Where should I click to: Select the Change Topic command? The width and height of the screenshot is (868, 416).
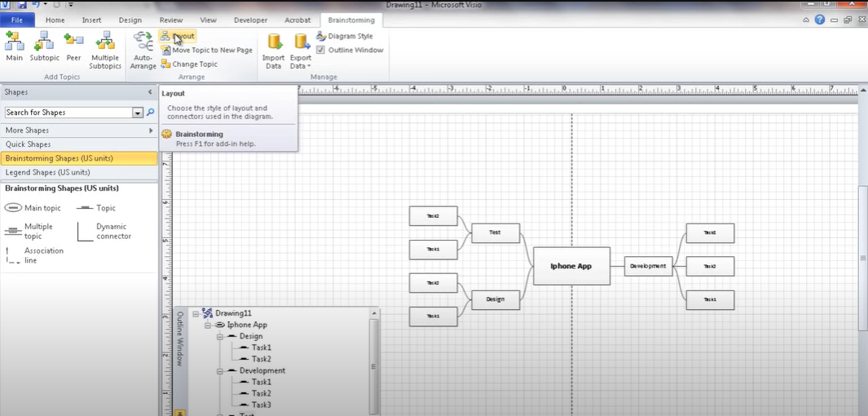(189, 64)
